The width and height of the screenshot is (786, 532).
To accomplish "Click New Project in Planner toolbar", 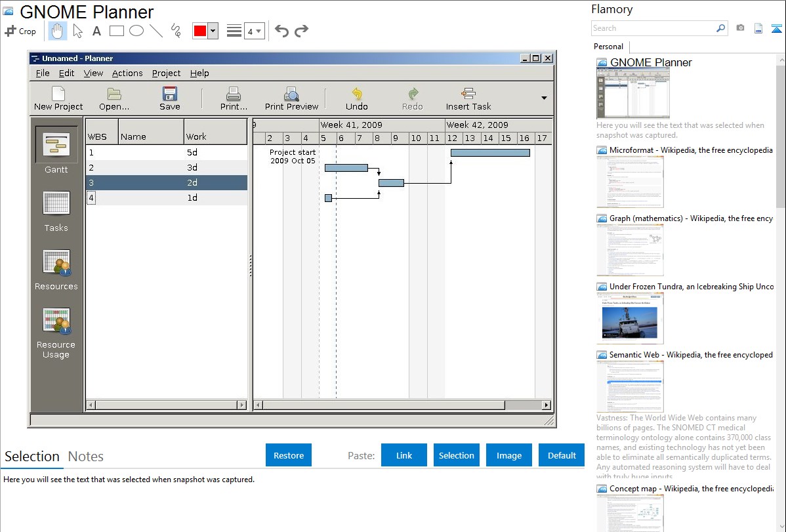I will coord(58,98).
